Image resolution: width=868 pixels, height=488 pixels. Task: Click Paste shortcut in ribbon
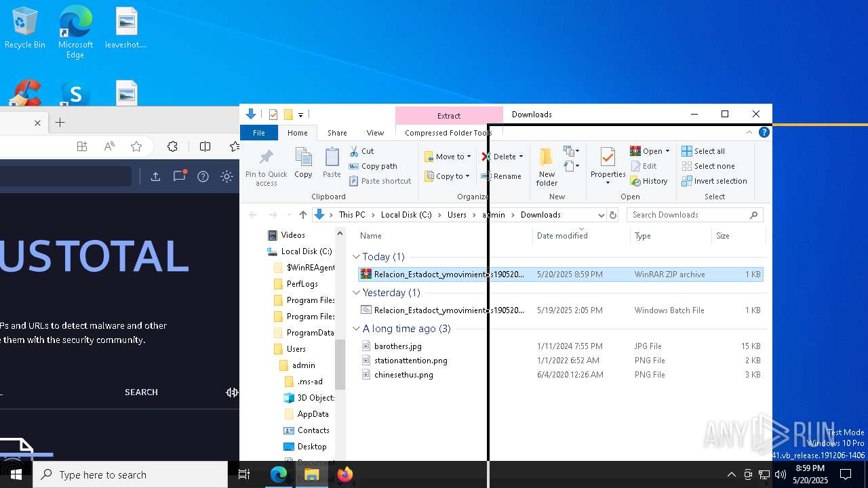[380, 181]
